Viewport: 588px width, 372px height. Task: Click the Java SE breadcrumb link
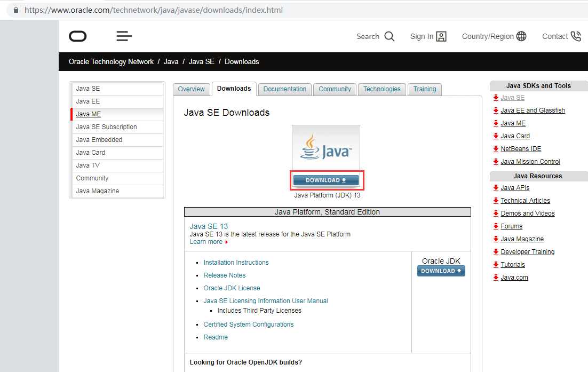click(201, 61)
